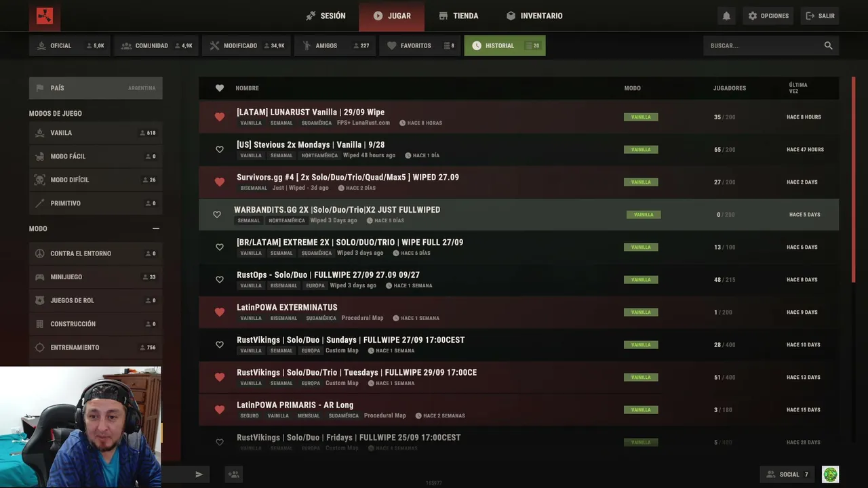Show Comunidad servers list
The image size is (868, 488).
157,45
